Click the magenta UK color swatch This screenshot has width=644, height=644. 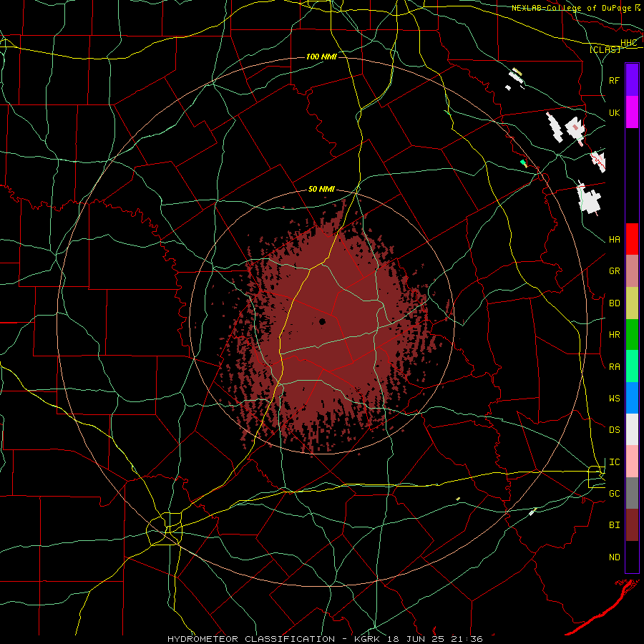(632, 112)
